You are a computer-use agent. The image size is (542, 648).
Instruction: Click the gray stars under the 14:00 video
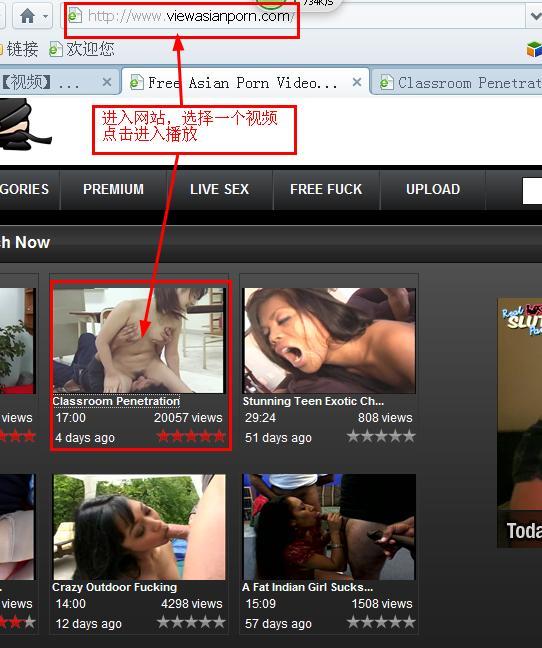pyautogui.click(x=191, y=622)
